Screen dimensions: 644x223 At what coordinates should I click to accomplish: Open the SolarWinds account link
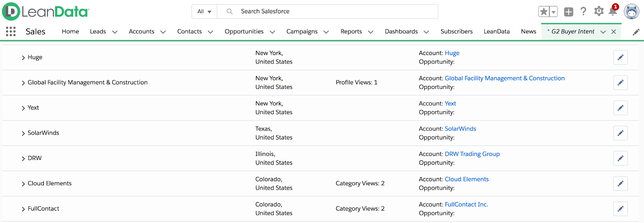pos(460,129)
